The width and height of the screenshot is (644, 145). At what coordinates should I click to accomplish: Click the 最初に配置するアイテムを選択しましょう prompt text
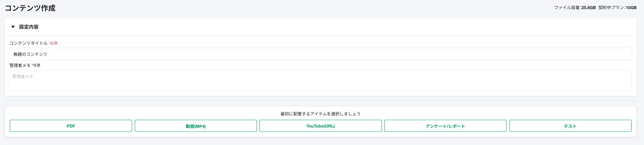(x=320, y=114)
